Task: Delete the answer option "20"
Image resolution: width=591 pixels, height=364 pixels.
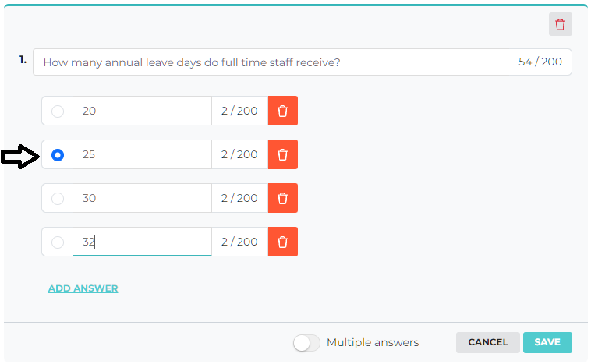Action: click(x=282, y=111)
